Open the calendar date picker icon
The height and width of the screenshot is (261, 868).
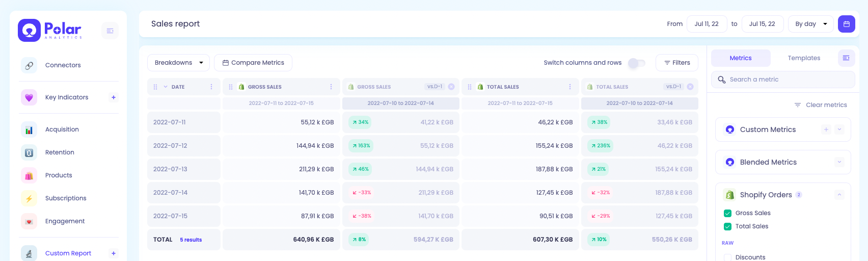pos(846,24)
